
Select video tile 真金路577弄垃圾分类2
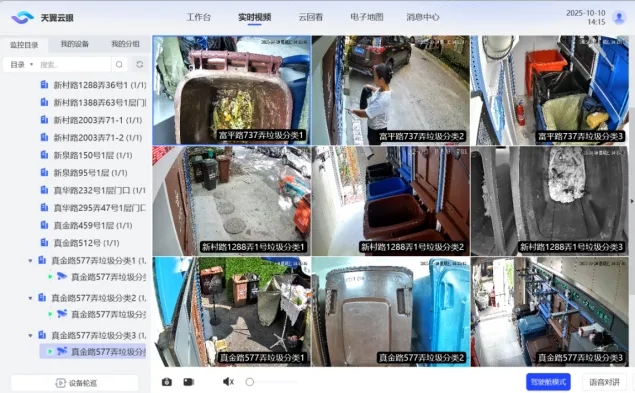[x=391, y=312]
